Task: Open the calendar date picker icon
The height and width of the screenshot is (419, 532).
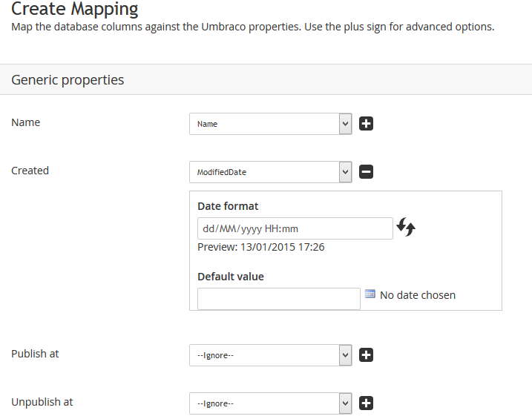Action: click(370, 294)
